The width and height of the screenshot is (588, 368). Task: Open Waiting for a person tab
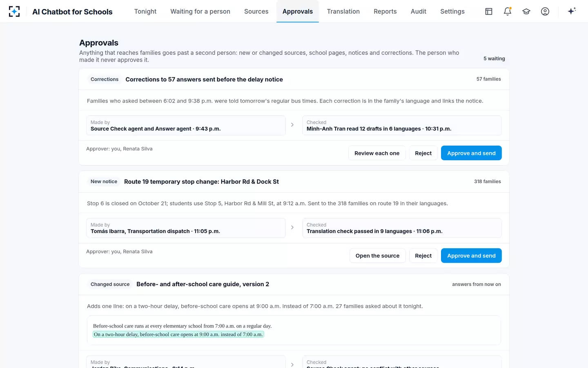coord(200,11)
